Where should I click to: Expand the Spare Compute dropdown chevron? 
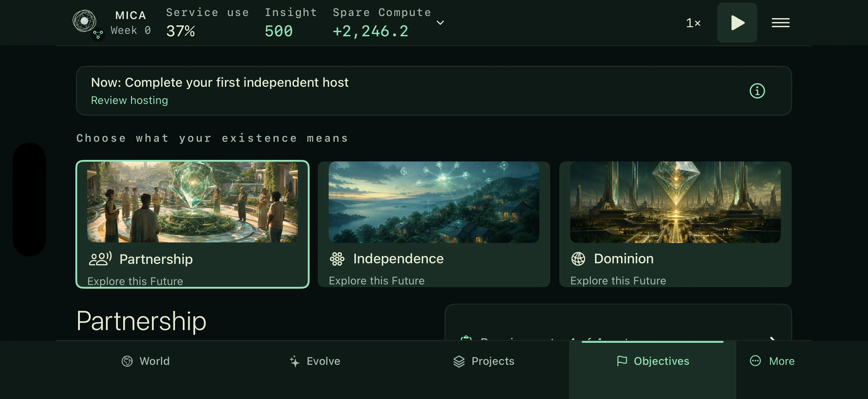point(440,23)
